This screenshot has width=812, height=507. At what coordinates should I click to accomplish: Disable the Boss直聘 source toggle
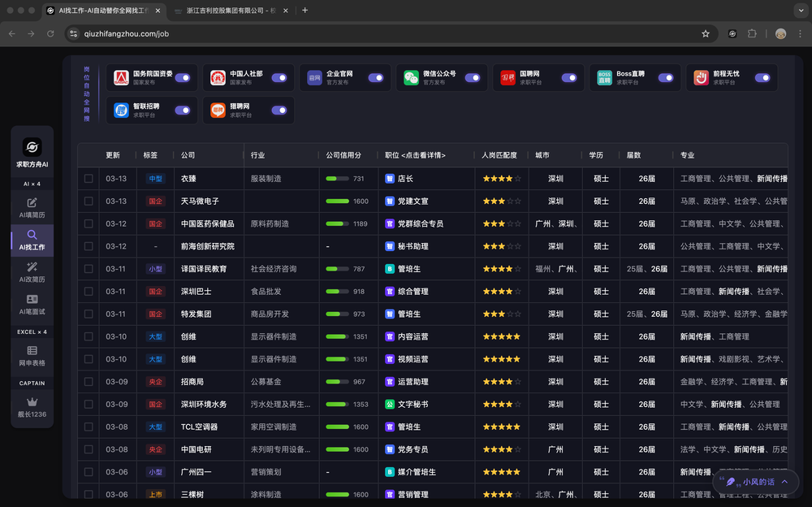(666, 78)
